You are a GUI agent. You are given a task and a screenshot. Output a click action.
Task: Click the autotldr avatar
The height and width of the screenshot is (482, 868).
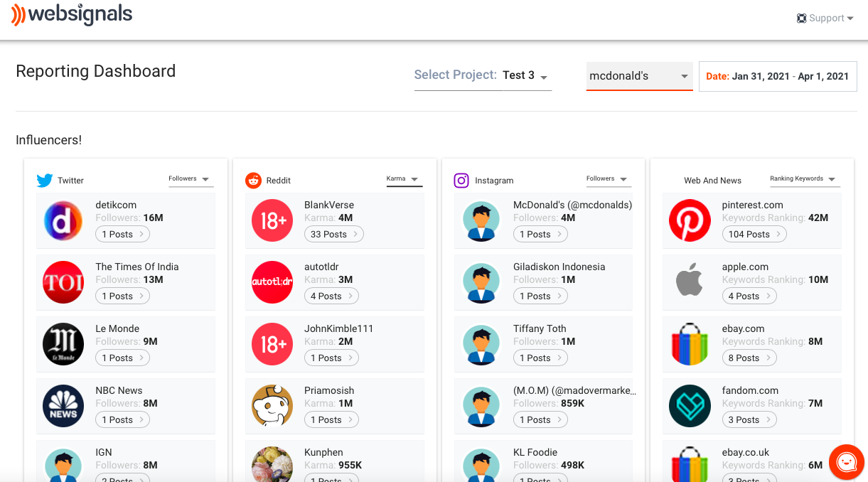[x=272, y=282]
